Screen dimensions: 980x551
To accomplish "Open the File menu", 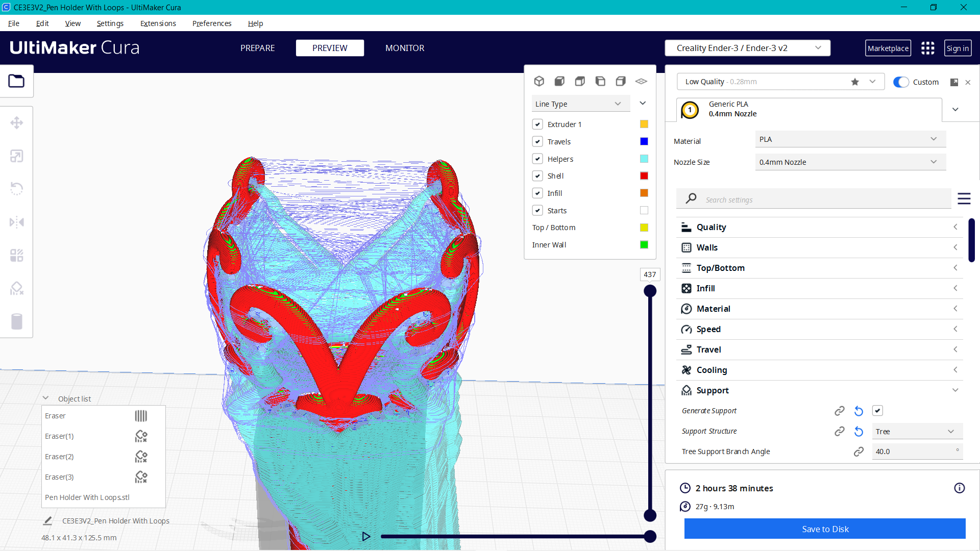I will click(x=14, y=23).
